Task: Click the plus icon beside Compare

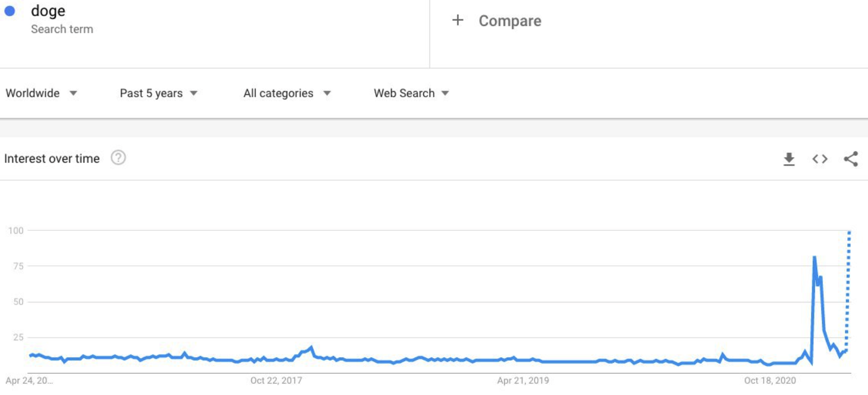Action: tap(458, 20)
